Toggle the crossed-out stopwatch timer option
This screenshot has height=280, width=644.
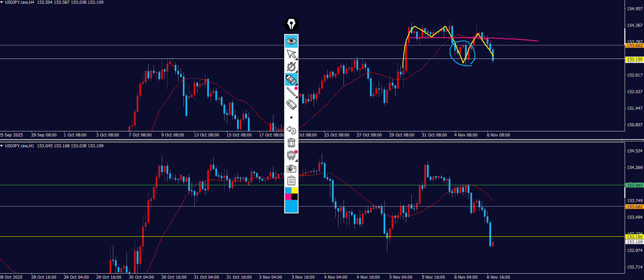pyautogui.click(x=291, y=66)
